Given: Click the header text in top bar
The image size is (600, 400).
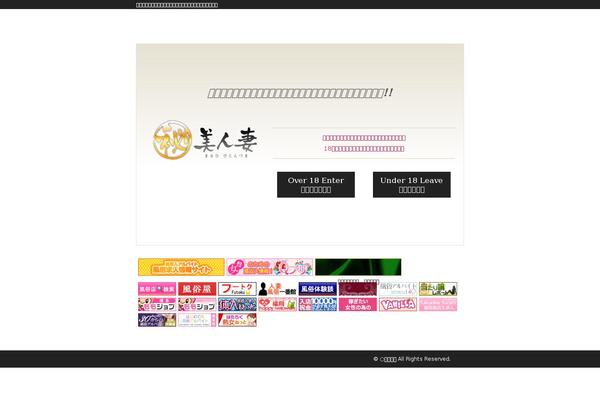Looking at the screenshot, I should click(x=177, y=5).
